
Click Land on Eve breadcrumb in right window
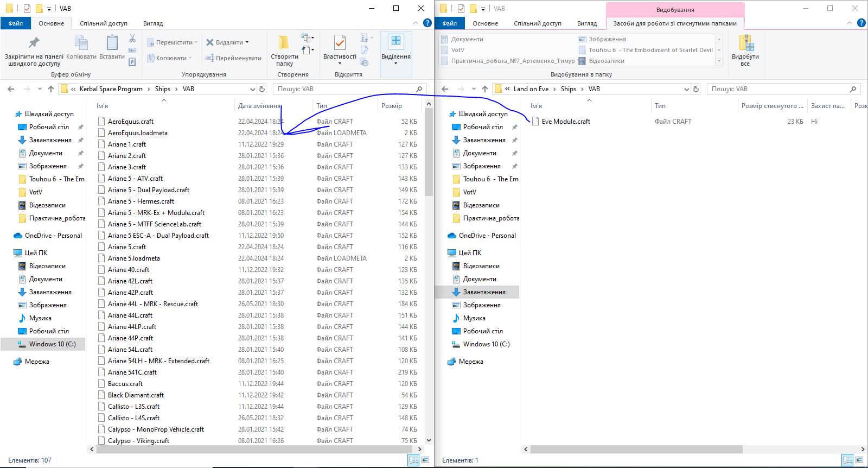pyautogui.click(x=531, y=89)
